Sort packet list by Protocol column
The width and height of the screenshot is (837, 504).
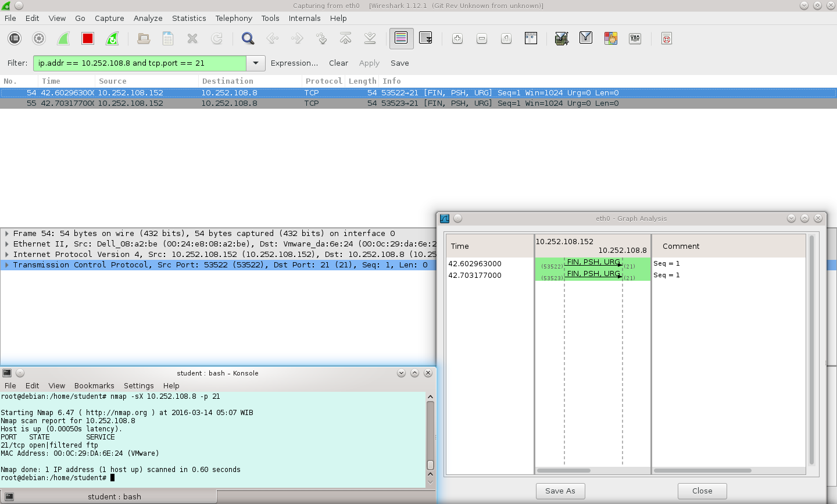click(324, 81)
